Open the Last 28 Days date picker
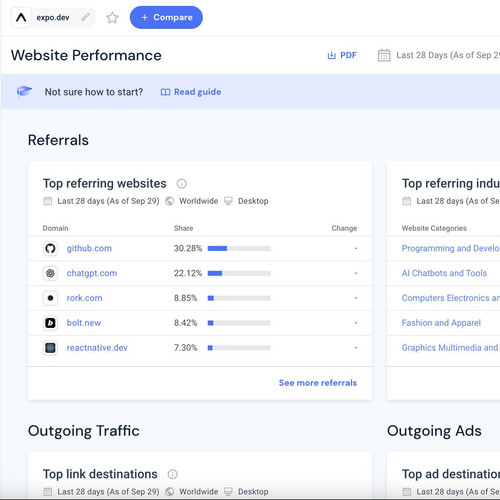 [438, 55]
